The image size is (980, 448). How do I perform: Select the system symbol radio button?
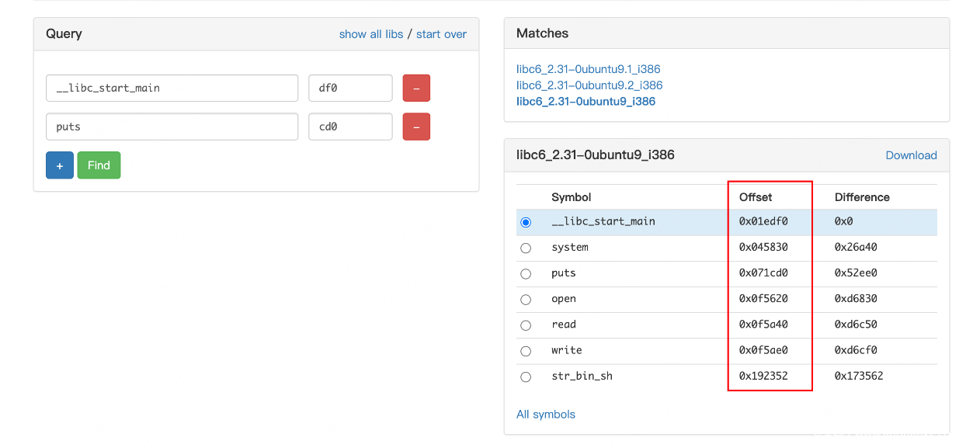(526, 248)
